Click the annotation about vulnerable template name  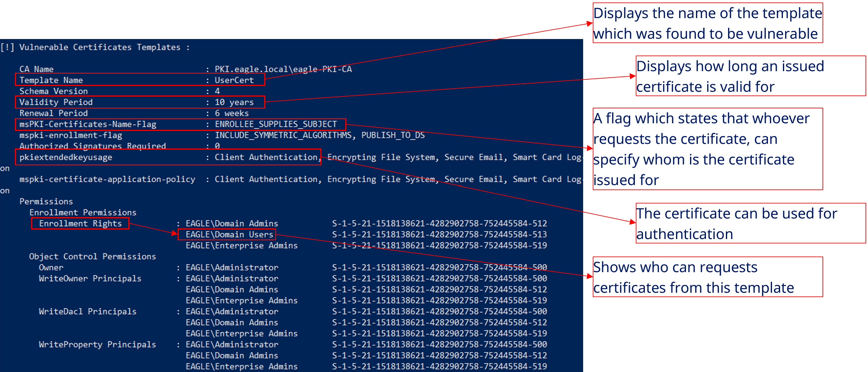click(707, 23)
